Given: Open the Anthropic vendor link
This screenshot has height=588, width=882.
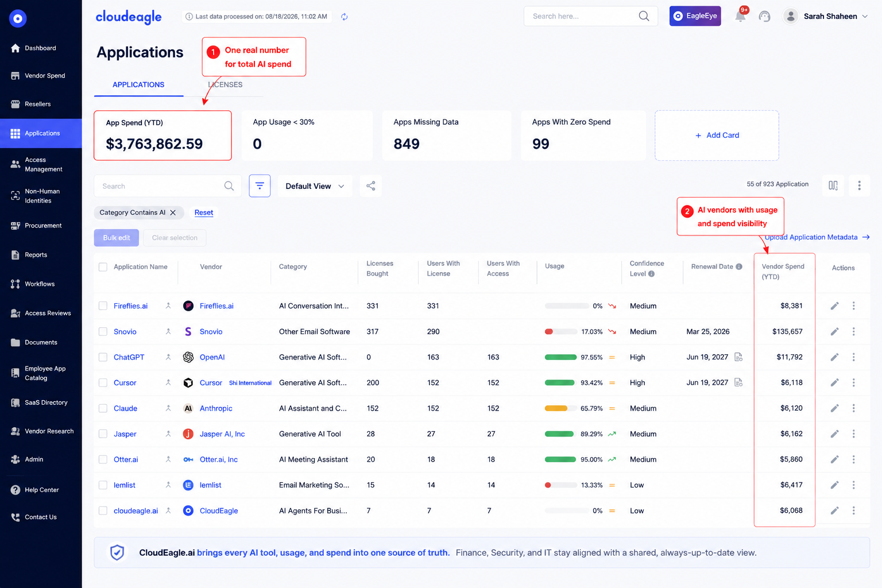Looking at the screenshot, I should (x=216, y=408).
